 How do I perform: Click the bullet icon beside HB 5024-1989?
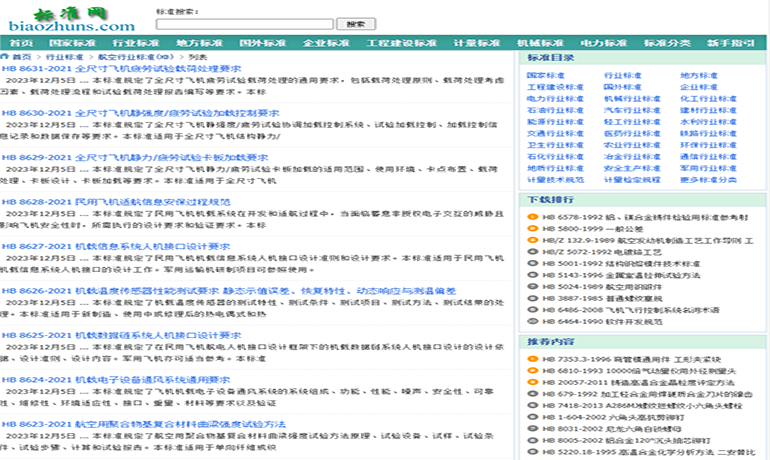point(534,285)
